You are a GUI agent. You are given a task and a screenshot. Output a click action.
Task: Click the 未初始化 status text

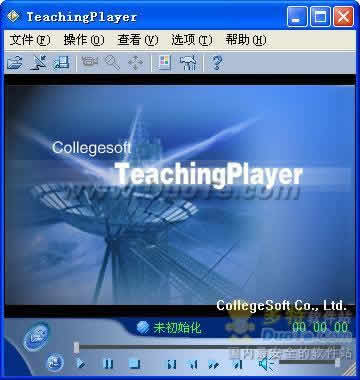177,328
